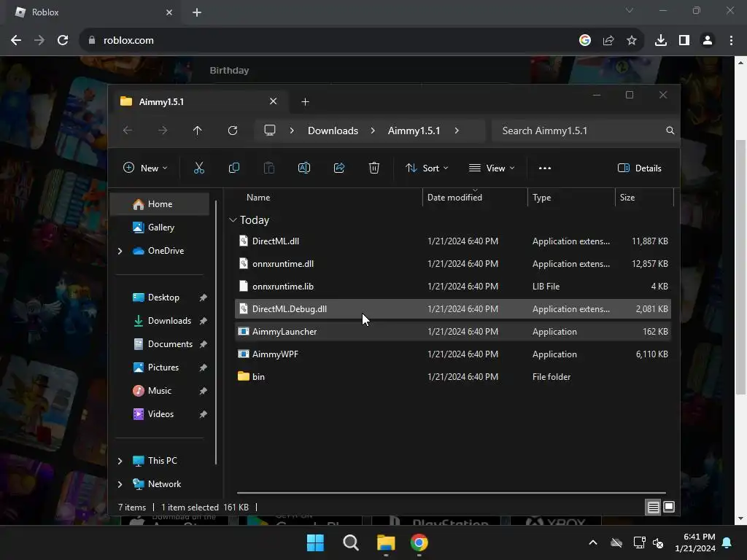Image resolution: width=747 pixels, height=560 pixels.
Task: Click the Aimmy1.5.1 breadcrumb
Action: 414,131
